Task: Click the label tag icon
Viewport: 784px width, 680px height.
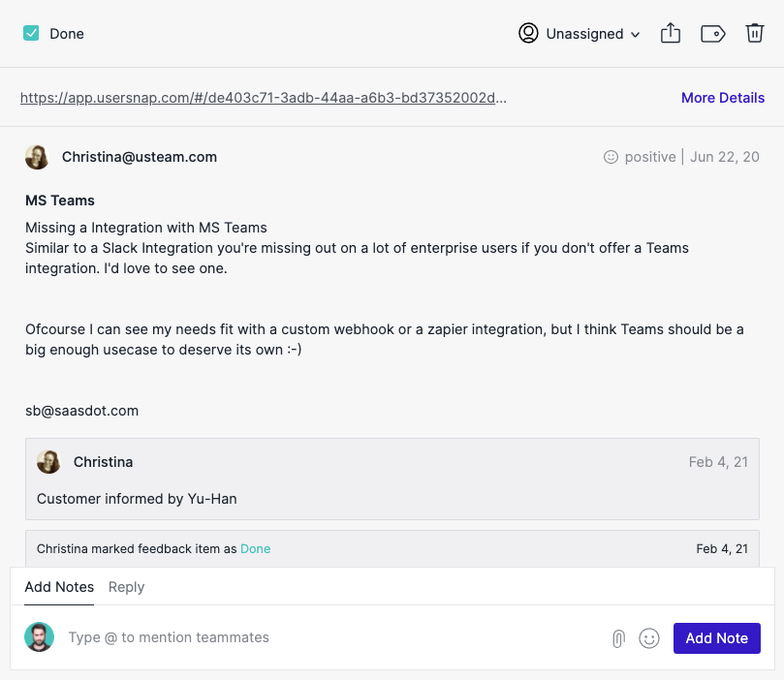Action: (712, 34)
